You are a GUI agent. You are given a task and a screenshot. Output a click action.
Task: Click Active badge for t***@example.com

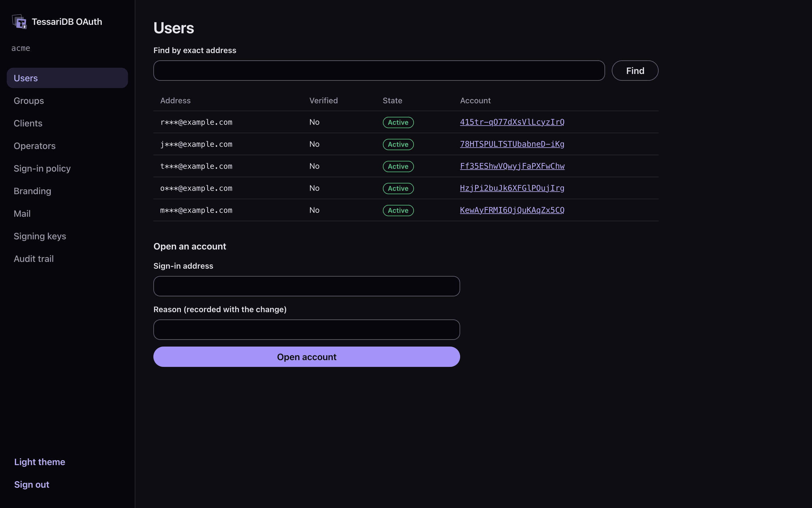(398, 166)
